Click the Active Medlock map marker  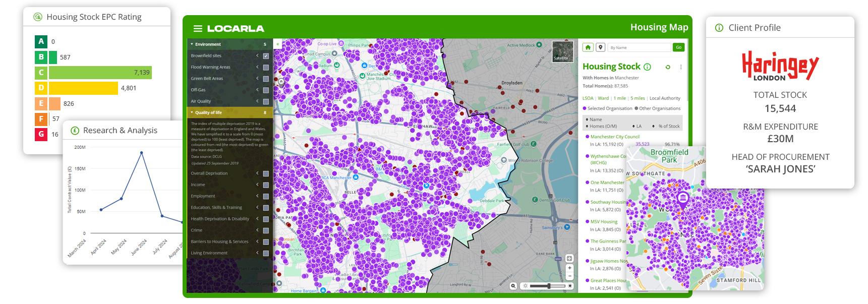[x=539, y=45]
